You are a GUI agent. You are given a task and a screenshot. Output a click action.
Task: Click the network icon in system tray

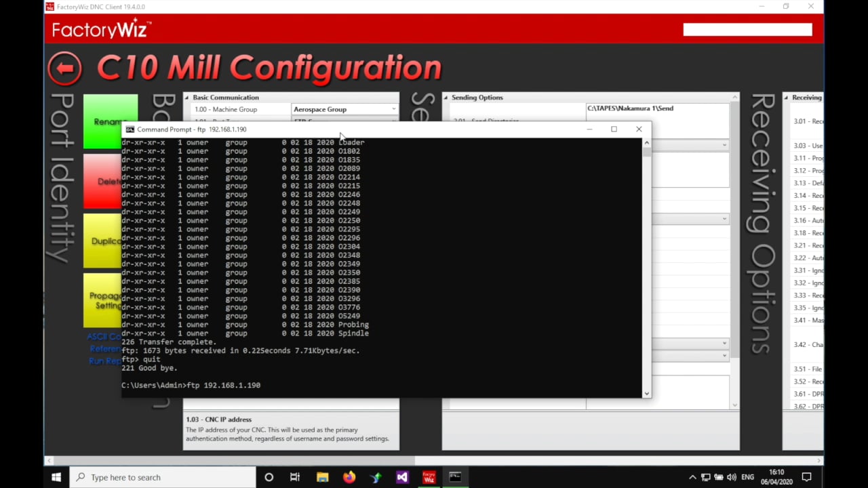706,477
